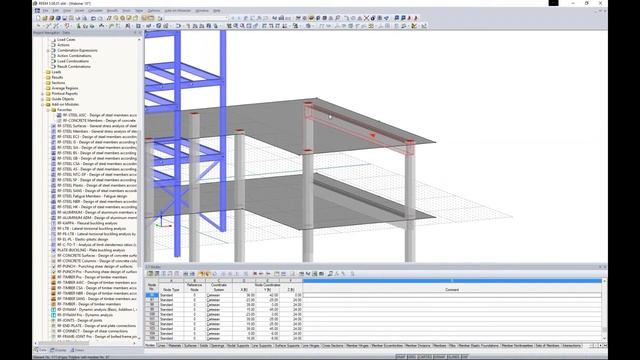Click the Comment cell in first row
Image resolution: width=640 pixels, height=360 pixels.
coord(452,295)
